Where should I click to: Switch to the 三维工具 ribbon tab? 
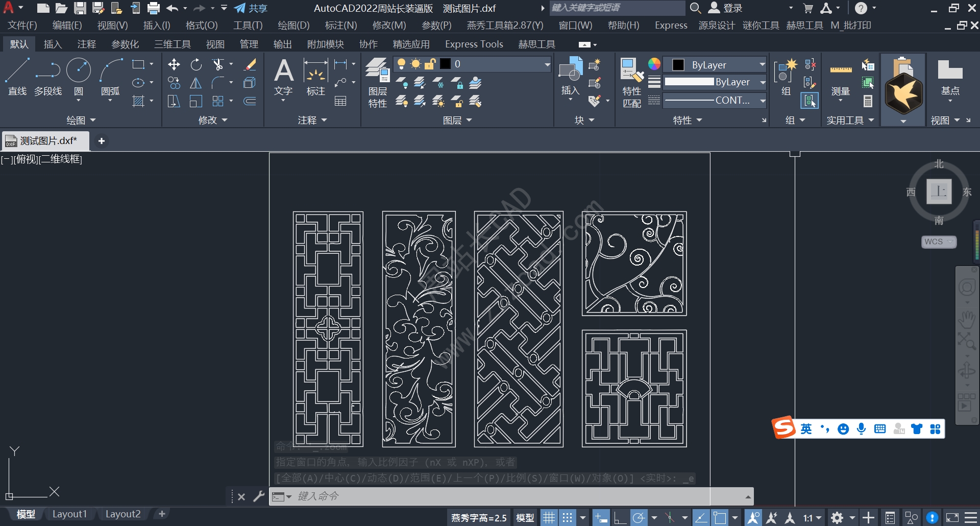(173, 44)
